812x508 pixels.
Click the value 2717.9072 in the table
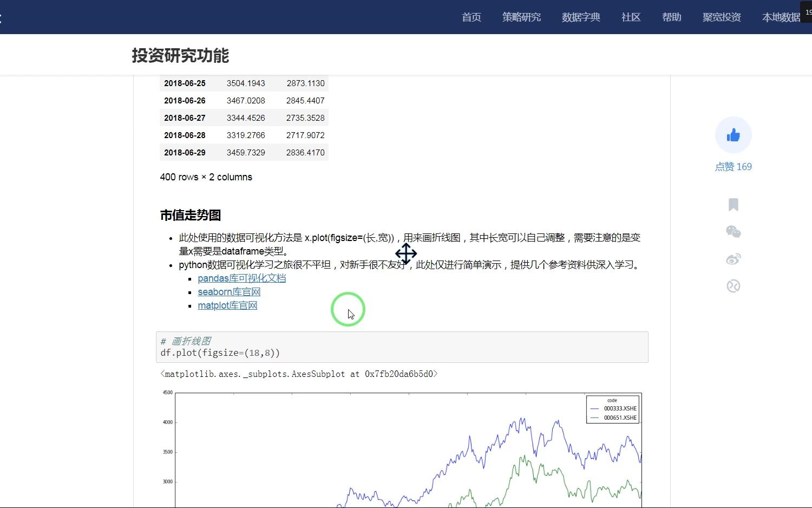305,135
